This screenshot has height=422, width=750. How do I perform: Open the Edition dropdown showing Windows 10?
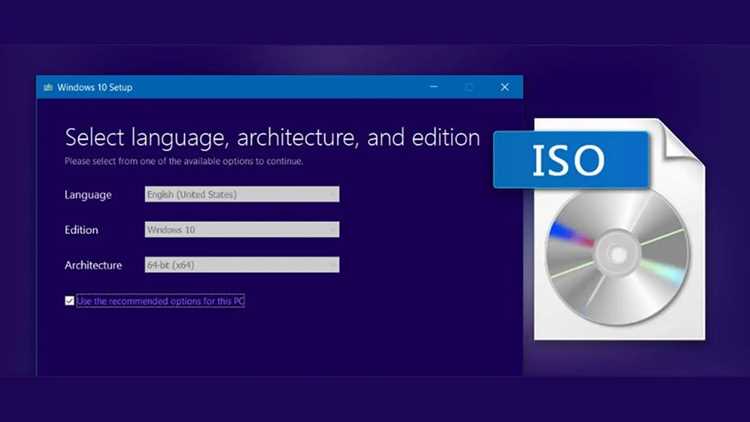coord(242,230)
